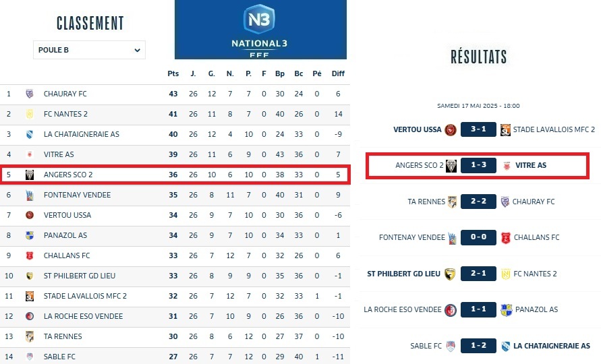Click the Classement heading
Image resolution: width=601 pixels, height=364 pixels.
tap(90, 23)
